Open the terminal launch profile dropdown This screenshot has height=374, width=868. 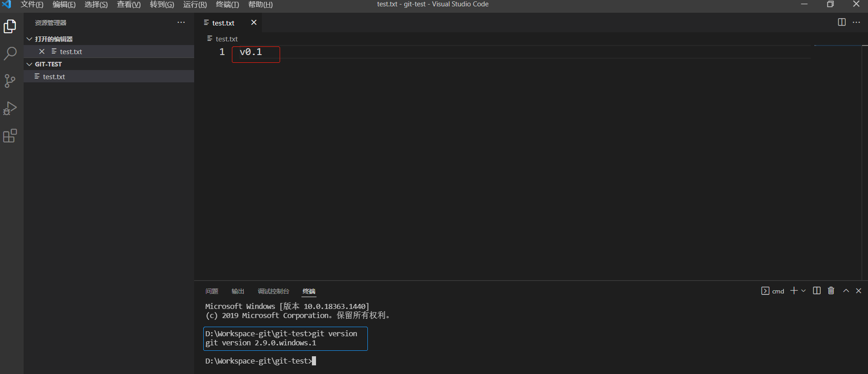pos(803,291)
